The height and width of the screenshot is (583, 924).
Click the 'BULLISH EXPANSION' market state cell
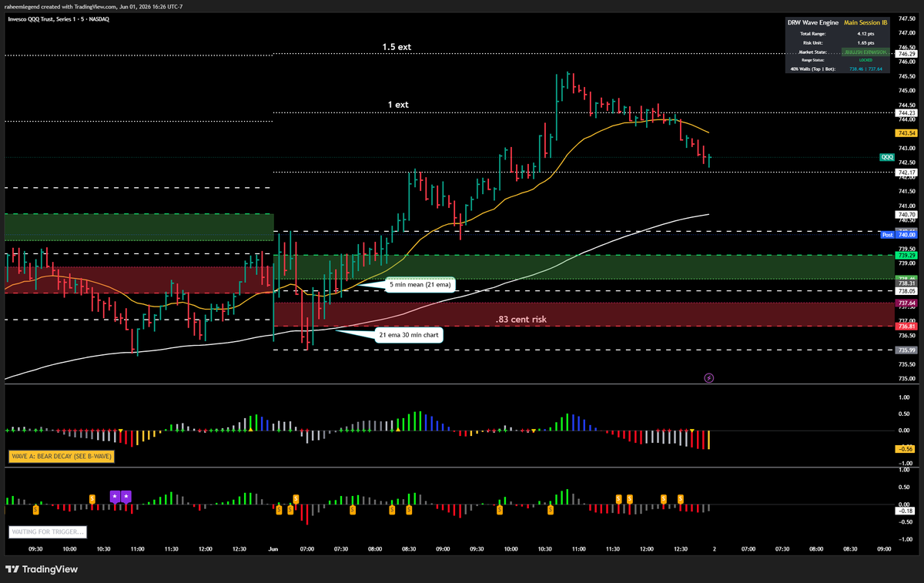867,52
